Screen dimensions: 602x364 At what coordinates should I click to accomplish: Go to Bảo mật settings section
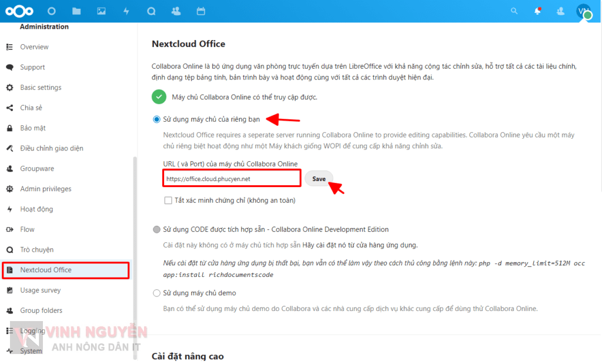coord(33,128)
